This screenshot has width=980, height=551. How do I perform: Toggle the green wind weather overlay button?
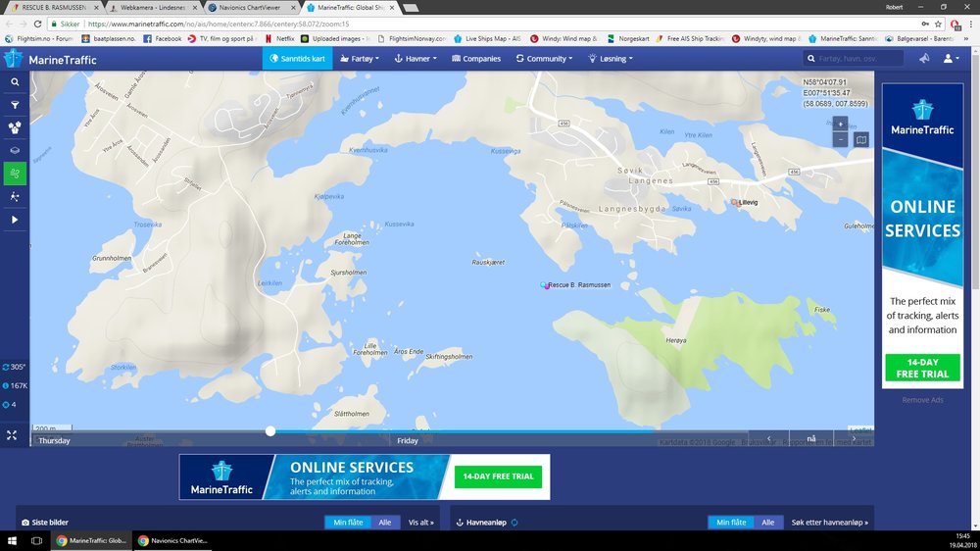[15, 174]
